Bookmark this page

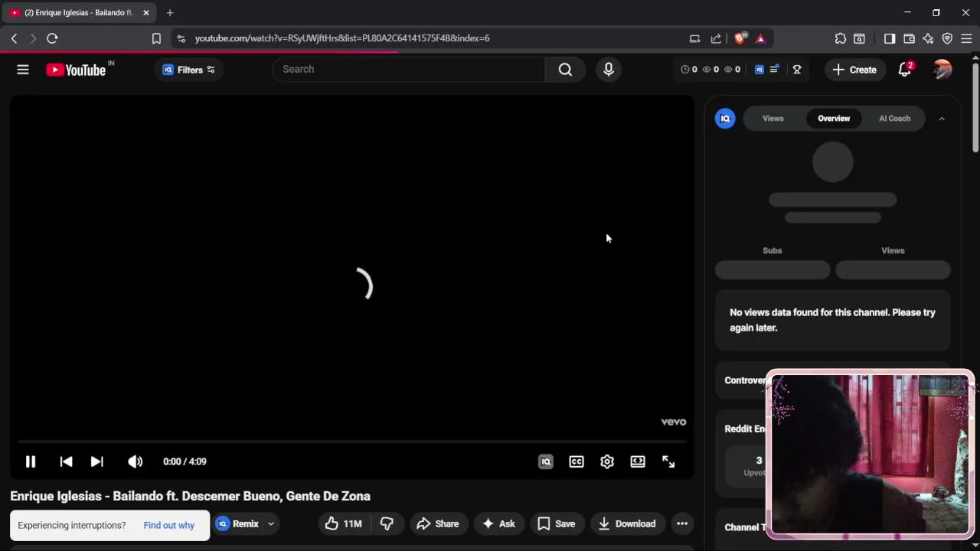click(x=156, y=38)
